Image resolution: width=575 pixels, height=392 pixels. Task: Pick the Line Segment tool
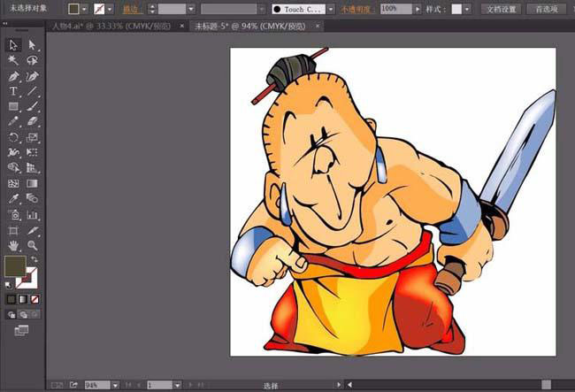click(32, 91)
